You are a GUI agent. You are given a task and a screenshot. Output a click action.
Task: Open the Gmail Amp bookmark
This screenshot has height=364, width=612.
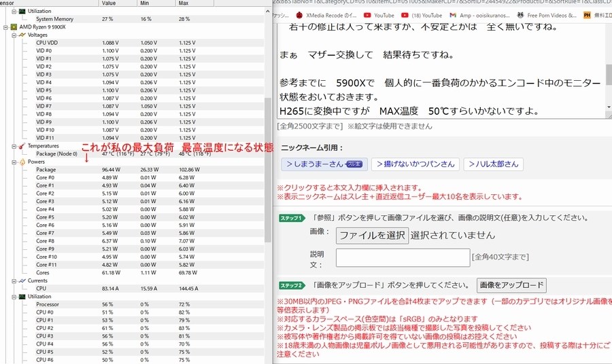(479, 15)
